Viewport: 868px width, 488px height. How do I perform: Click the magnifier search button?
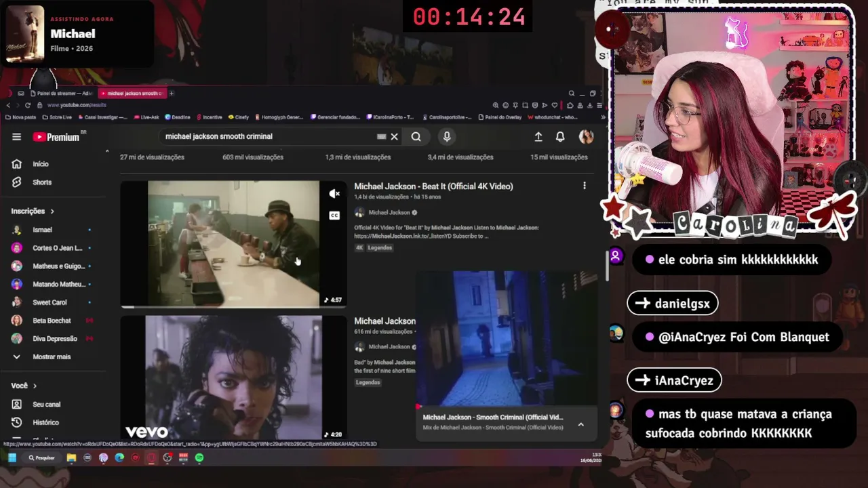click(x=416, y=137)
